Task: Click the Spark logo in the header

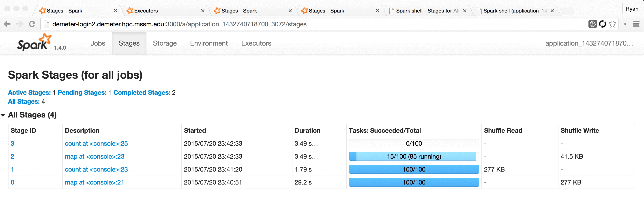Action: pos(34,42)
